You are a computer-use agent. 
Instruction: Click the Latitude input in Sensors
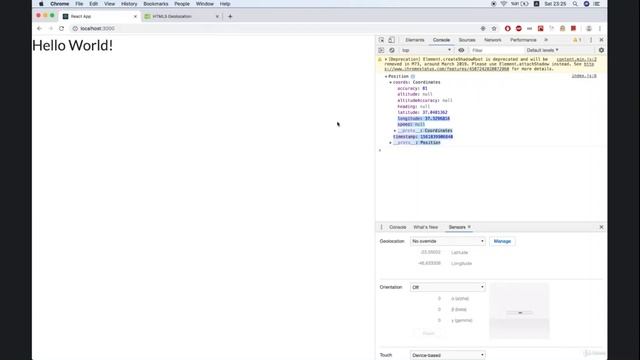[x=429, y=252]
